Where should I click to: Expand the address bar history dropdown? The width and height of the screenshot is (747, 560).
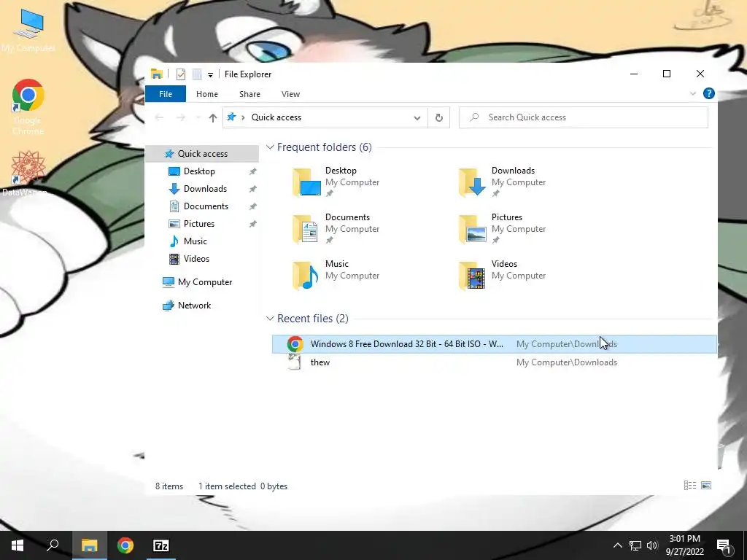417,118
